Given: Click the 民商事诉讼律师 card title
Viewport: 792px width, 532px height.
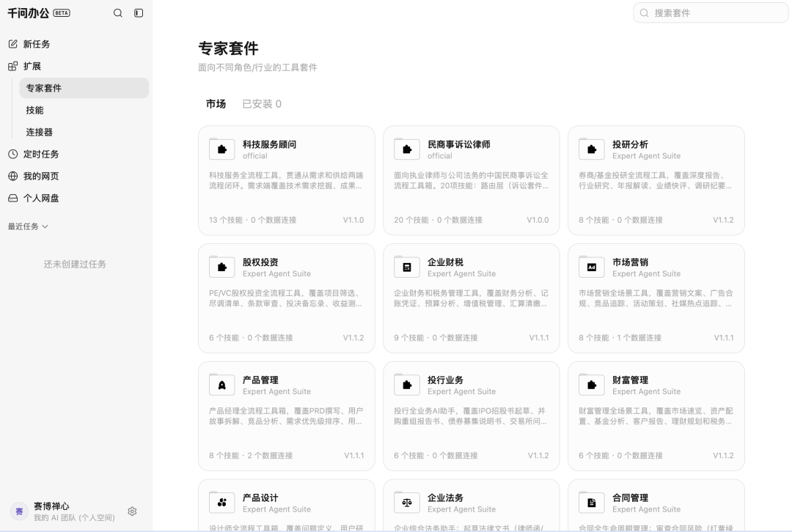Looking at the screenshot, I should pyautogui.click(x=458, y=144).
